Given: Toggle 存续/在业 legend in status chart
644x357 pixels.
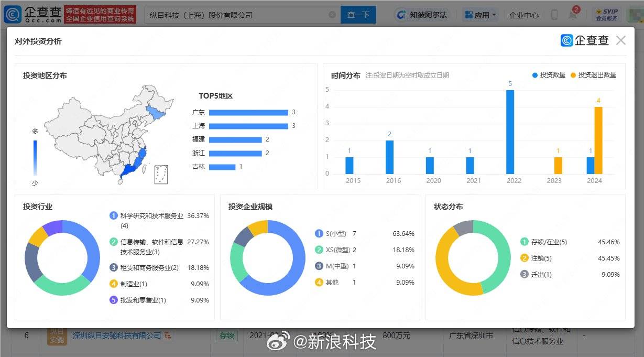Looking at the screenshot, I should tap(544, 242).
